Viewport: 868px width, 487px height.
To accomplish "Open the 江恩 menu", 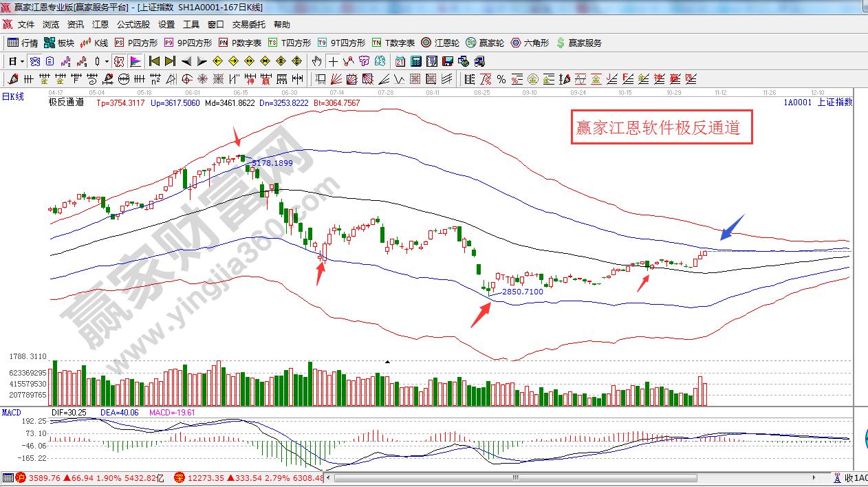I will [x=100, y=24].
